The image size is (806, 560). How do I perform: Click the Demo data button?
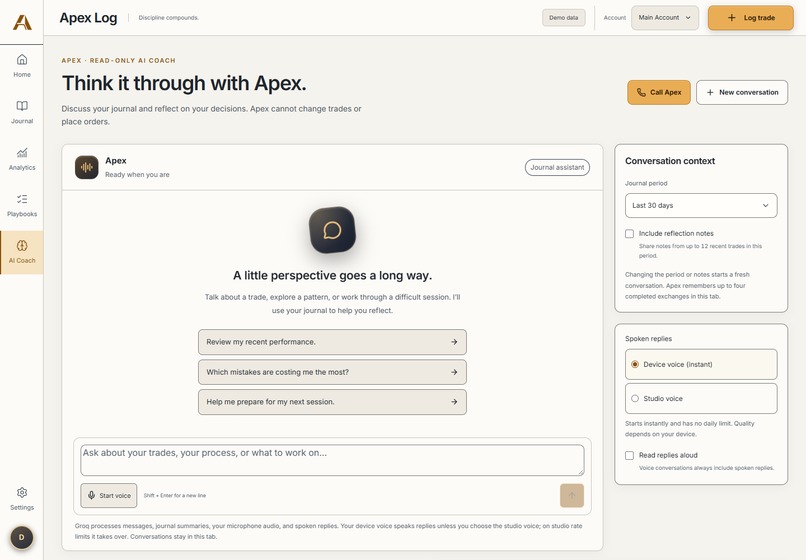[x=563, y=17]
